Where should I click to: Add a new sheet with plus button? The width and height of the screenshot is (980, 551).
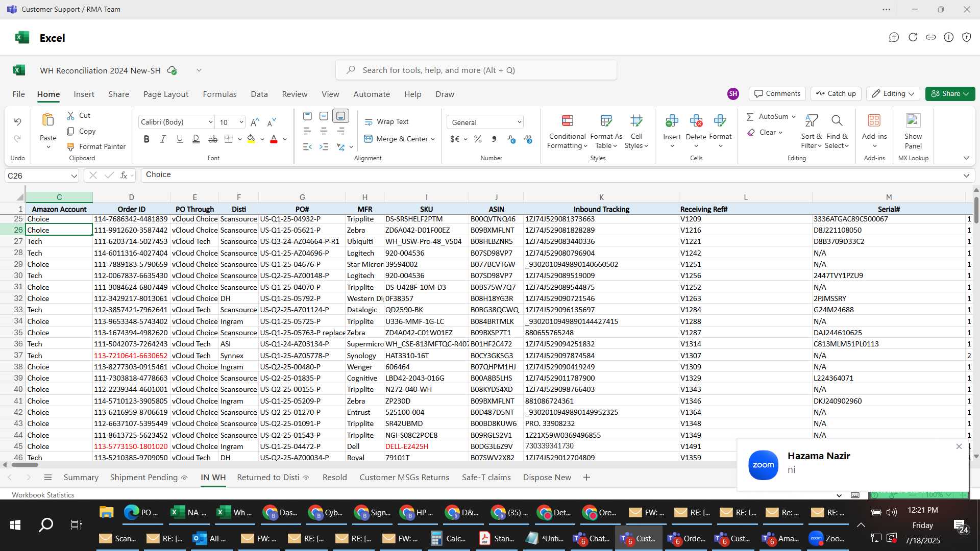click(586, 478)
